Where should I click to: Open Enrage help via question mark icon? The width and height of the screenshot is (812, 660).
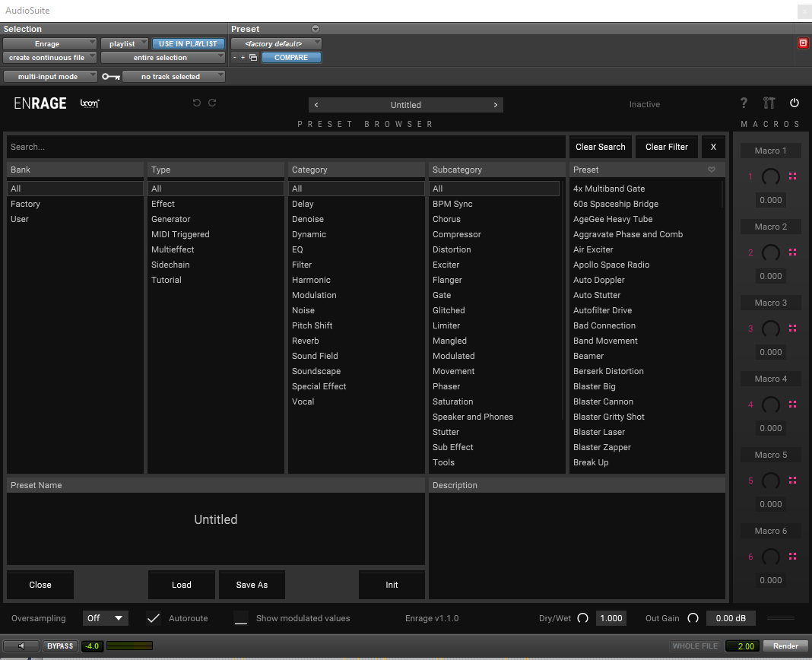click(x=743, y=103)
